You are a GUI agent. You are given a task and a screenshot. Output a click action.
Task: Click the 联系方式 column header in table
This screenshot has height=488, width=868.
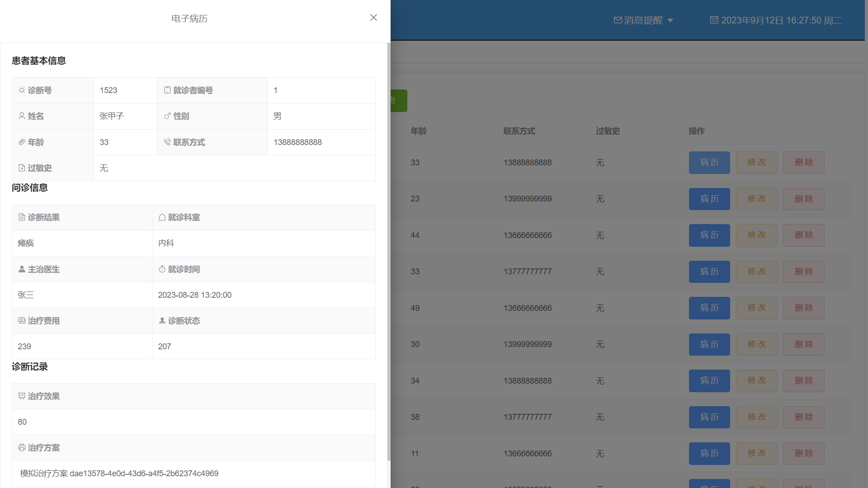(x=519, y=131)
